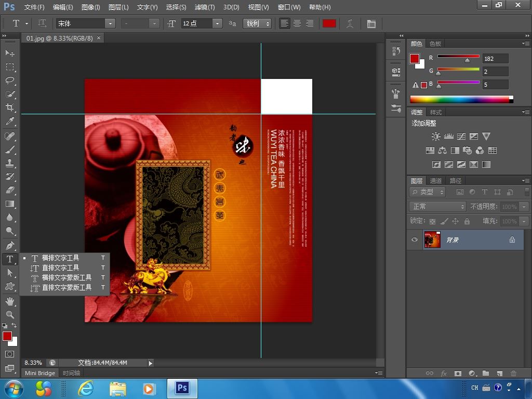
Task: Select the Path Selection tool
Action: 10,273
